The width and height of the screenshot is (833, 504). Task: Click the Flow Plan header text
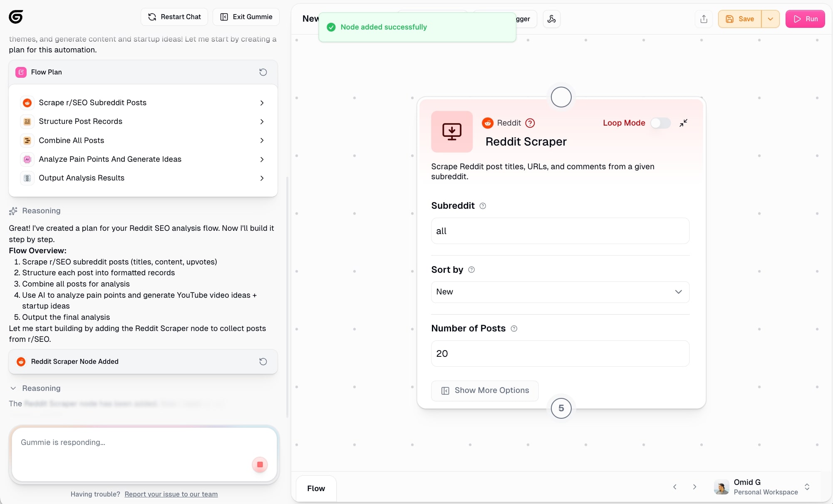click(x=46, y=72)
